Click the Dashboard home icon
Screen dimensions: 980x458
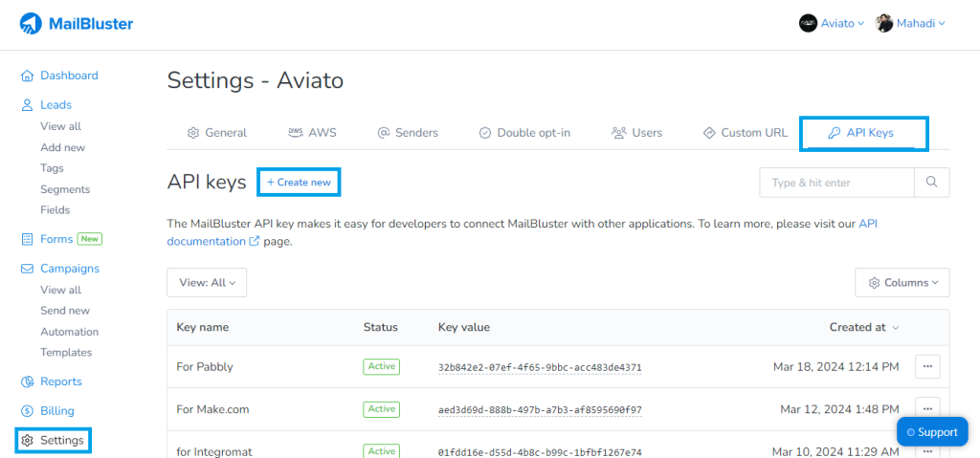click(27, 76)
